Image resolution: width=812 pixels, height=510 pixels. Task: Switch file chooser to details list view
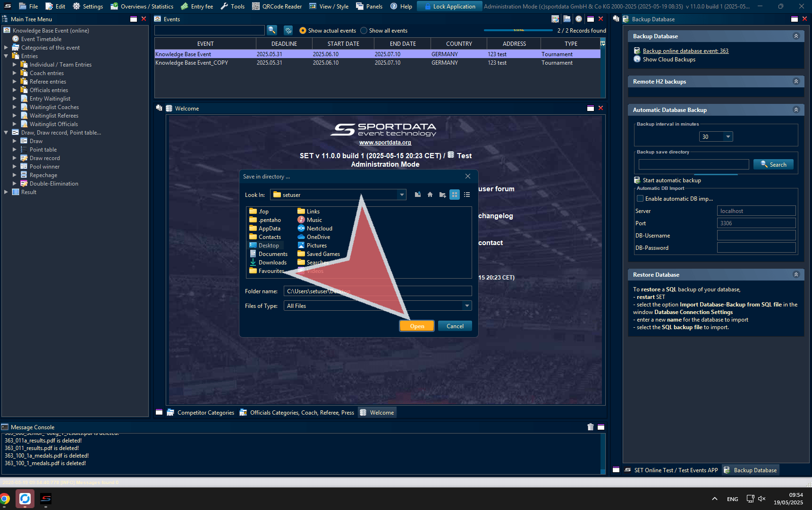467,195
